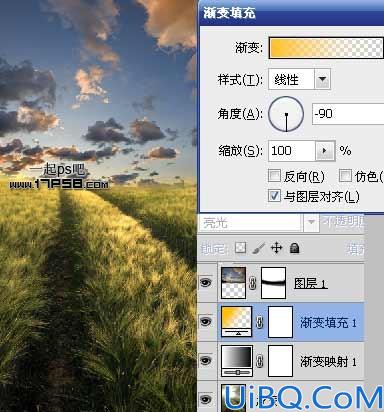Click link icon on 渐变映射 1 layer
Viewport: 384px width, 412px height.
click(260, 361)
